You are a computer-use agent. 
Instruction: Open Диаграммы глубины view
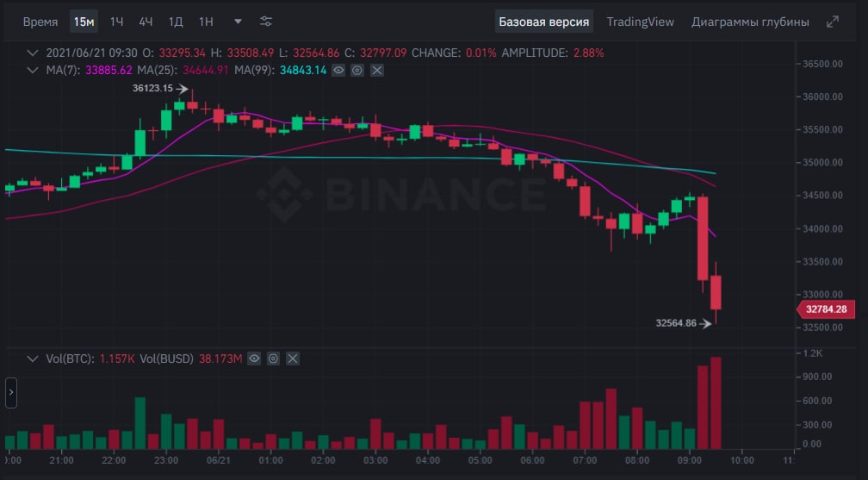tap(750, 22)
